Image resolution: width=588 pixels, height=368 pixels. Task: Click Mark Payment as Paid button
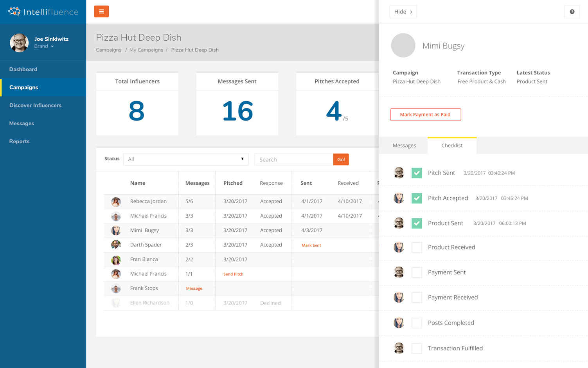[425, 114]
